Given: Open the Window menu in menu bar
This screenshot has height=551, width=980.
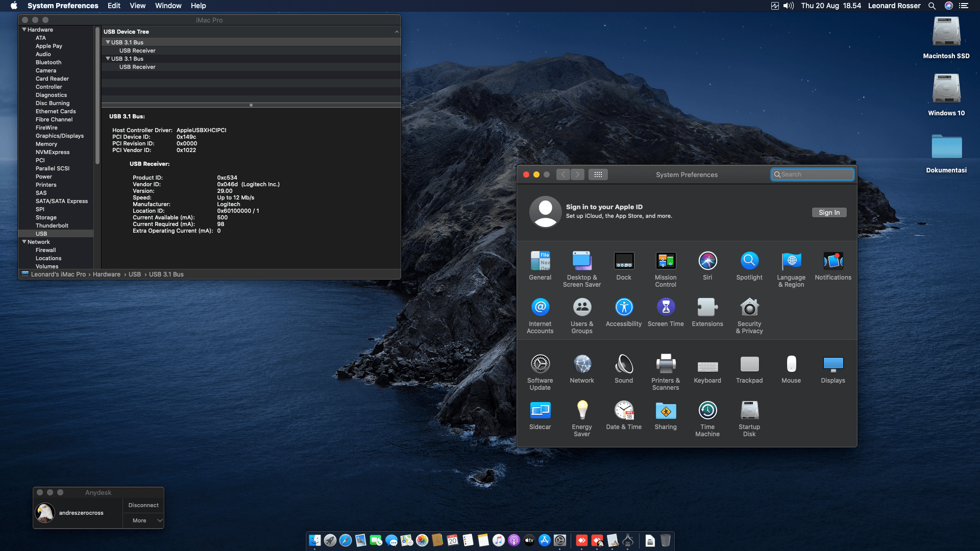Looking at the screenshot, I should click(168, 6).
